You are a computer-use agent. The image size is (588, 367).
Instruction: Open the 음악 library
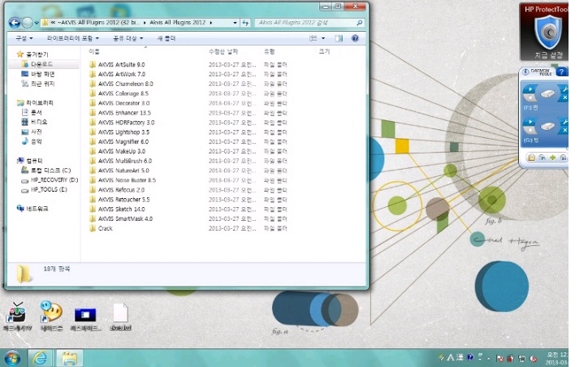pyautogui.click(x=32, y=141)
